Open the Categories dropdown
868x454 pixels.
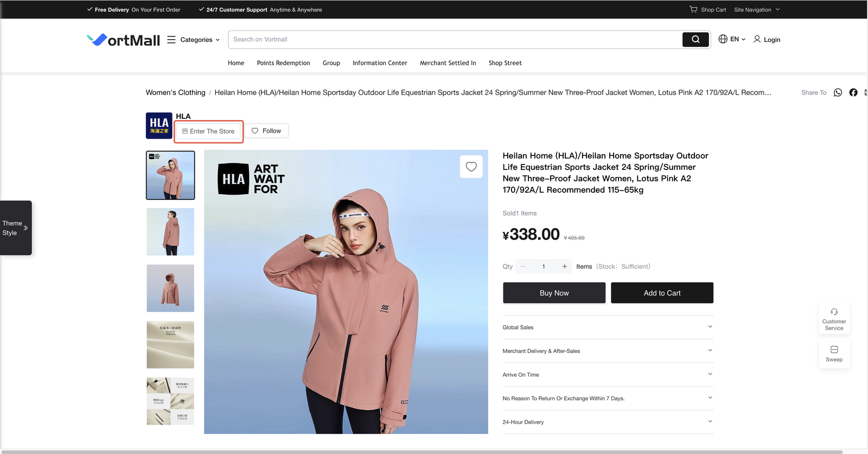pyautogui.click(x=195, y=40)
